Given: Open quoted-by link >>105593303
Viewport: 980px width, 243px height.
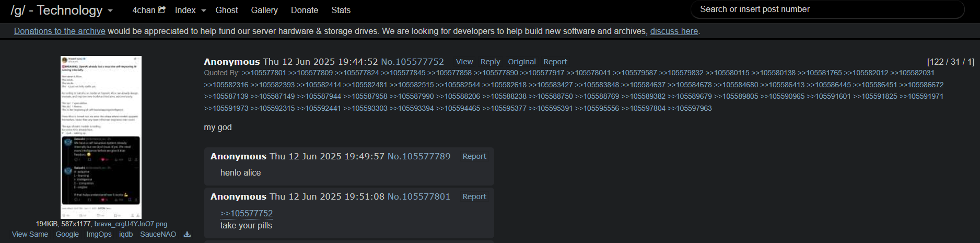Looking at the screenshot, I should (365, 108).
